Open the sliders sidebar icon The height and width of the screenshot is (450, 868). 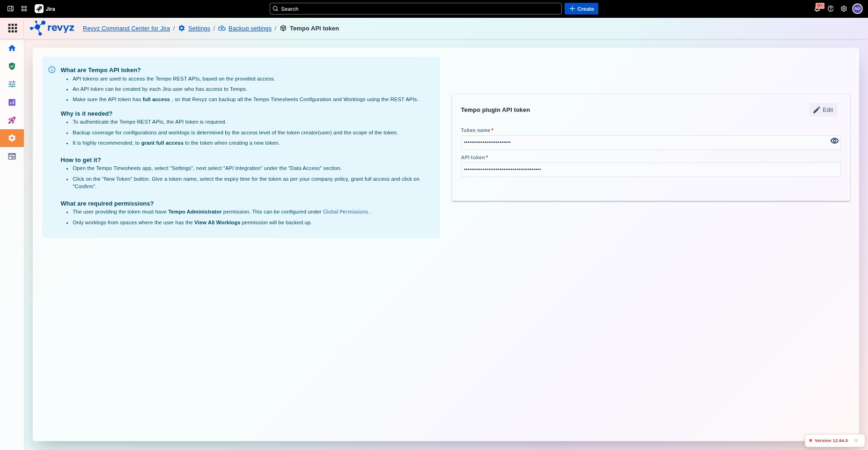click(x=12, y=84)
